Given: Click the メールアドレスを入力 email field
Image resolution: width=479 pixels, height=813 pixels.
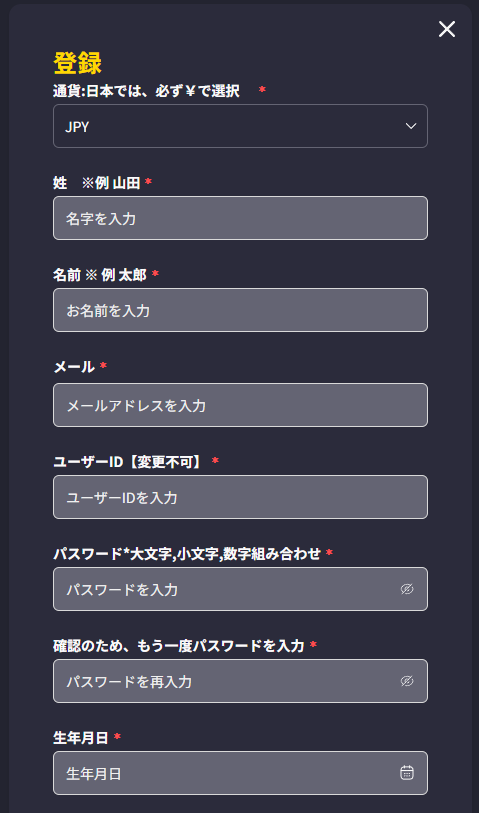Looking at the screenshot, I should coord(240,405).
